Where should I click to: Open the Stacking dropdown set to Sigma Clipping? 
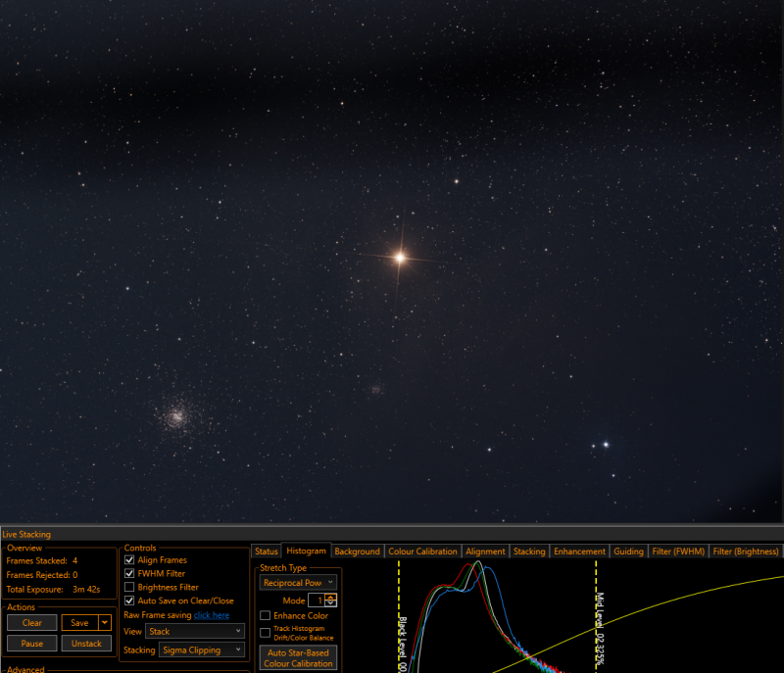202,649
